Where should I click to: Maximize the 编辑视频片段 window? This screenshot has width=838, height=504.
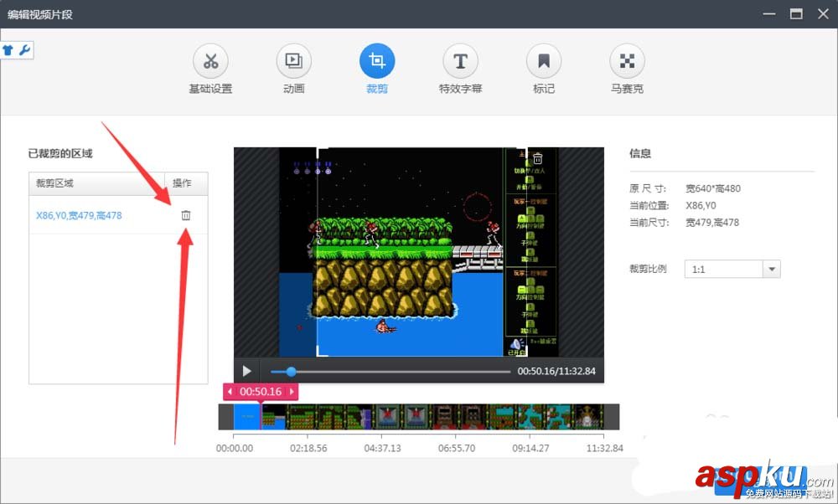coord(796,14)
